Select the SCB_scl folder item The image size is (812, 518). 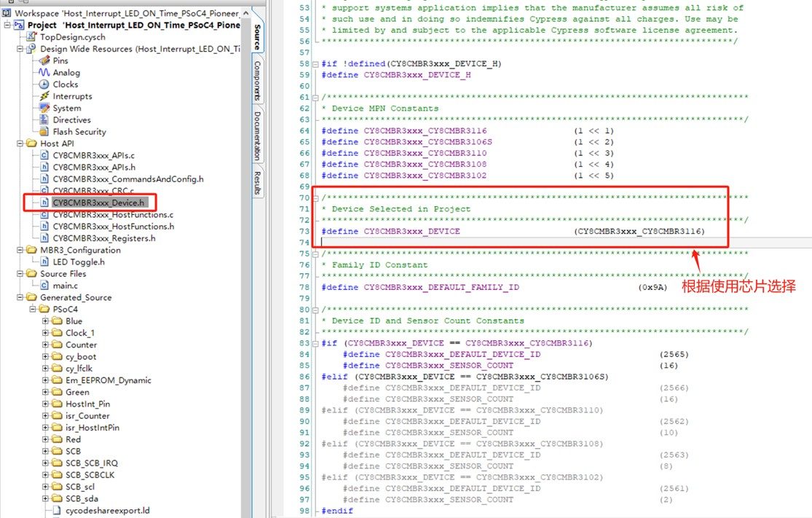point(80,487)
